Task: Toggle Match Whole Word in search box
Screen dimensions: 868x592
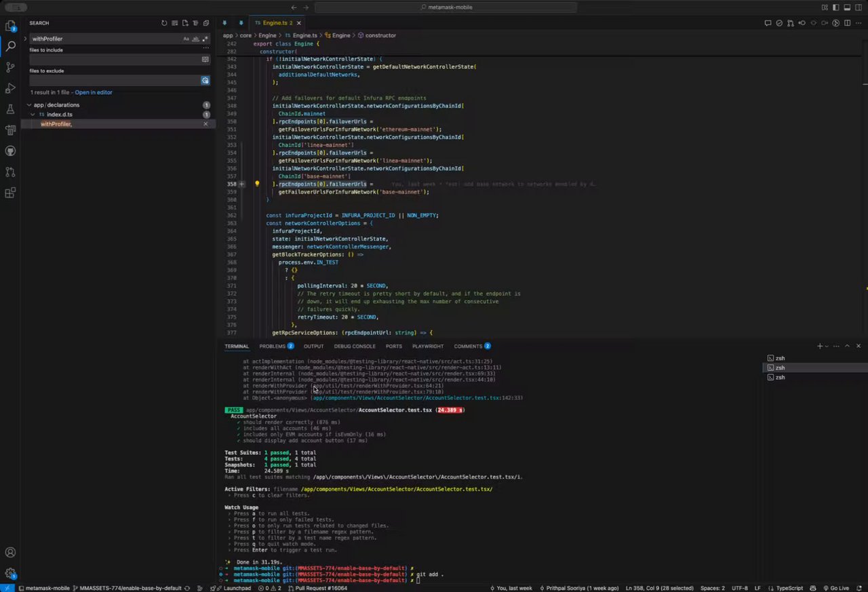Action: click(196, 39)
